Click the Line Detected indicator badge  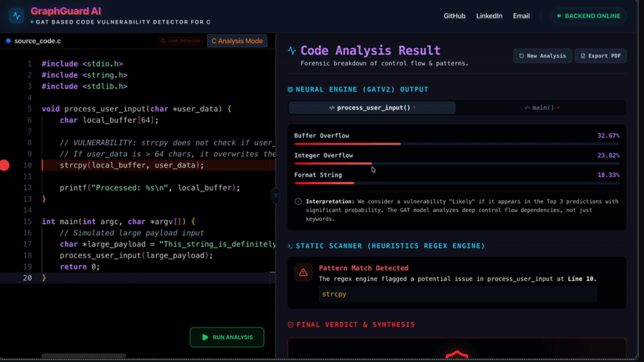[181, 41]
